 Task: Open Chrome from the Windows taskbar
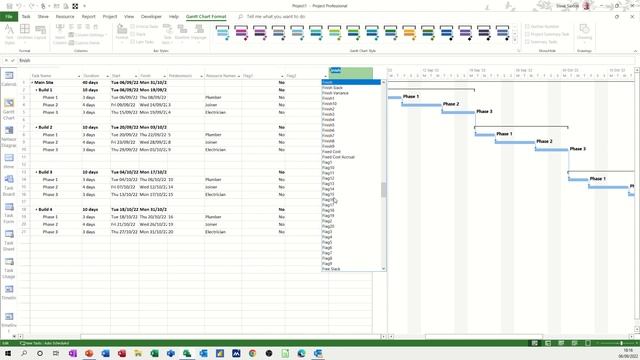(x=252, y=353)
